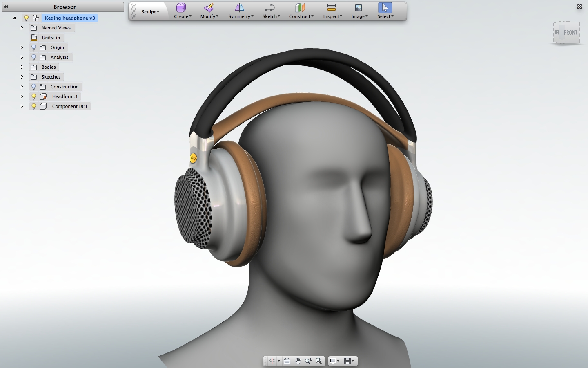This screenshot has height=368, width=588.
Task: Open the Sketch menu
Action: [x=270, y=11]
